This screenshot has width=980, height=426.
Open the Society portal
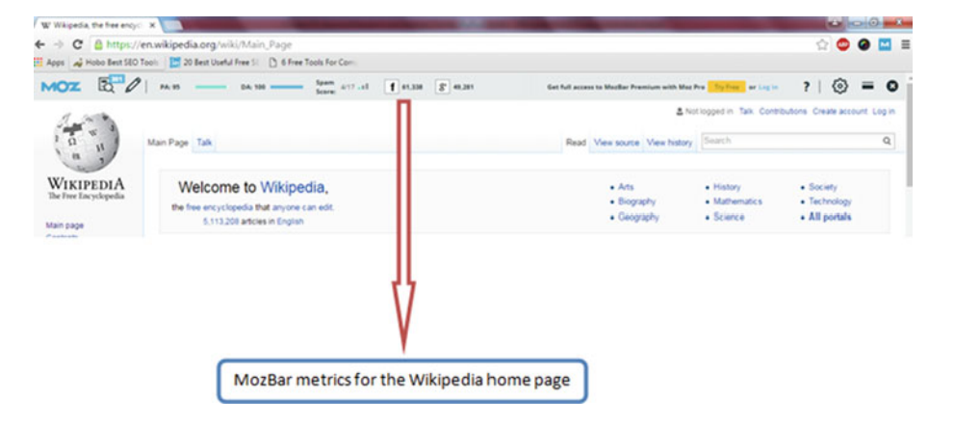point(822,187)
